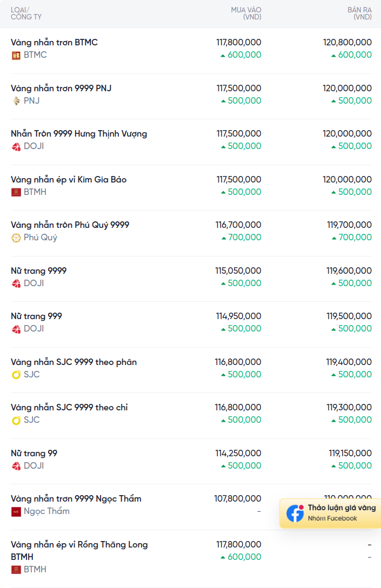Click BTMH logo under Kim Gia Bảo

tap(16, 192)
